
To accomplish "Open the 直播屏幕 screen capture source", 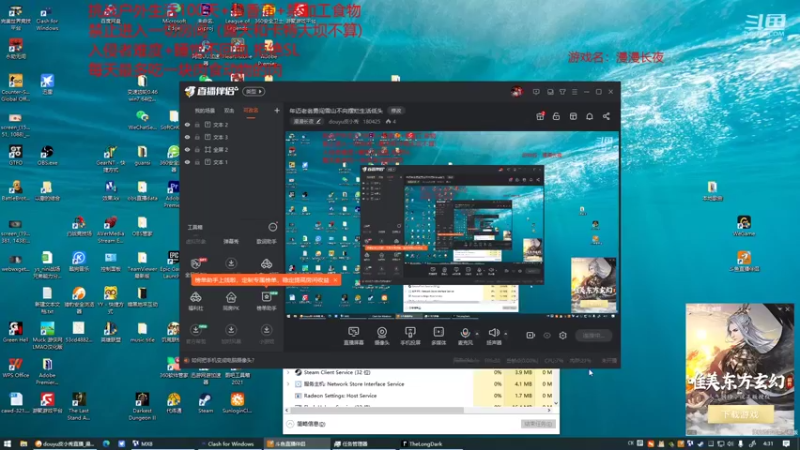I will pyautogui.click(x=353, y=336).
